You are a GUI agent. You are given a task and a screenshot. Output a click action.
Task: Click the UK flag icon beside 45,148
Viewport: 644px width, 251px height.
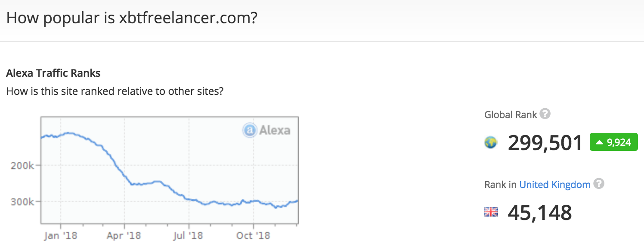click(x=491, y=212)
